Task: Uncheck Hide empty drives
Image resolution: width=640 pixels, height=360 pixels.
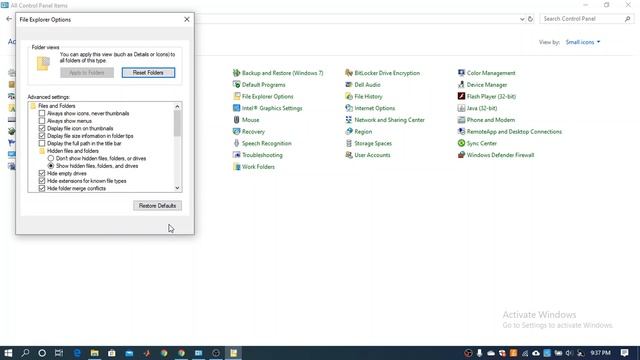Action: [x=42, y=173]
